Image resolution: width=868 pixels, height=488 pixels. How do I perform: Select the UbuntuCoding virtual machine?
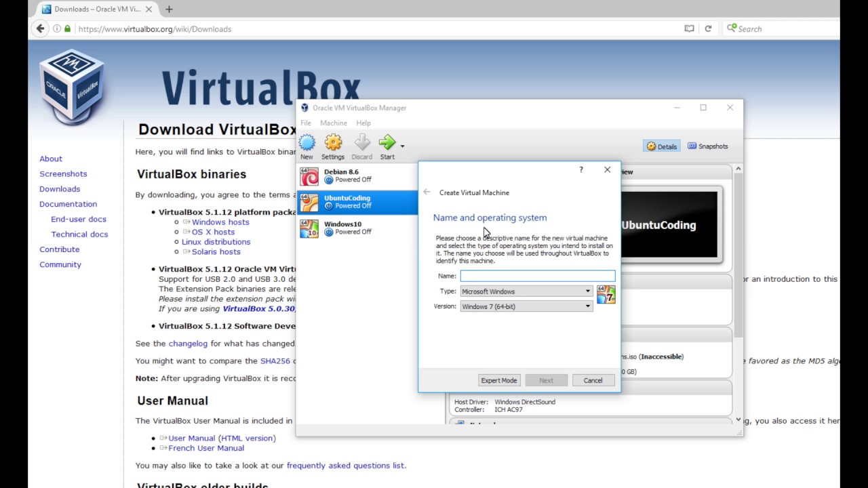357,202
